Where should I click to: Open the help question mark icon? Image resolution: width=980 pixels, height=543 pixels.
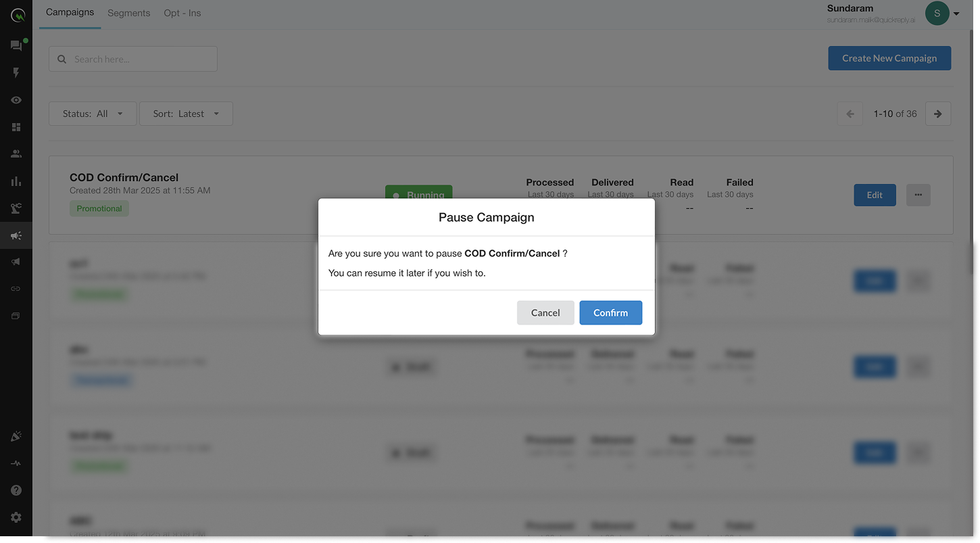coord(16,490)
